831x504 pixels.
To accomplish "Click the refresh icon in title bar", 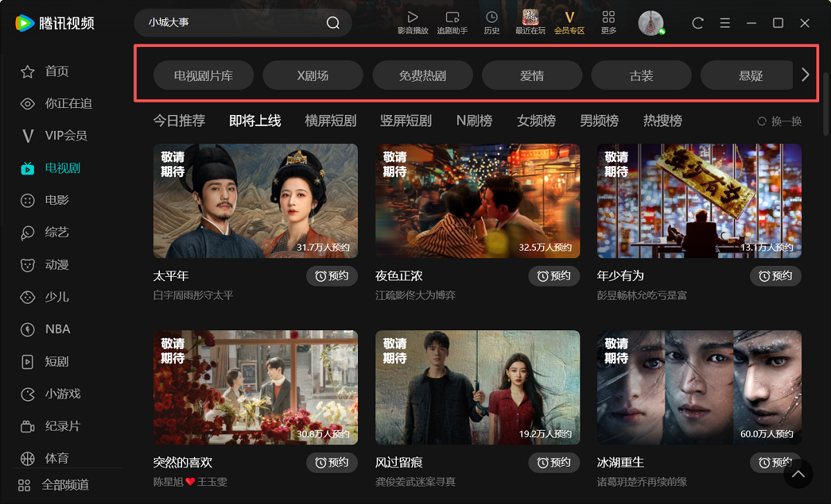I will [698, 23].
